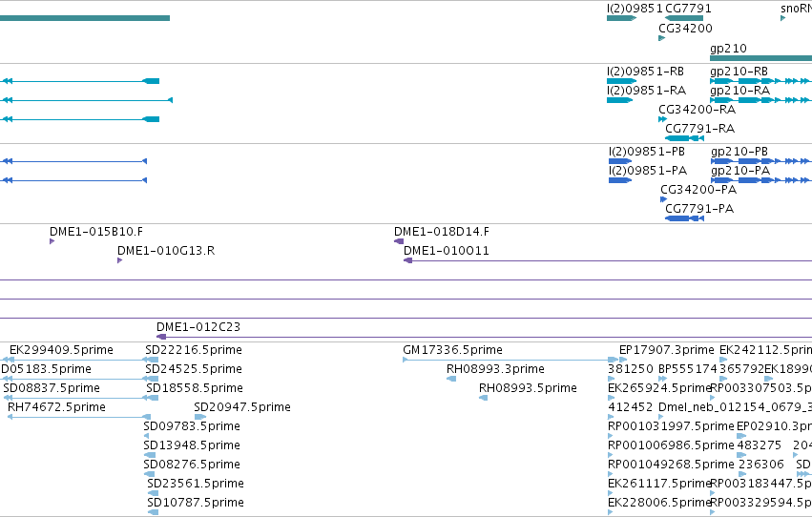Viewport: 812px width, 517px height.
Task: Click the CG34200-PA protein label
Action: (698, 190)
